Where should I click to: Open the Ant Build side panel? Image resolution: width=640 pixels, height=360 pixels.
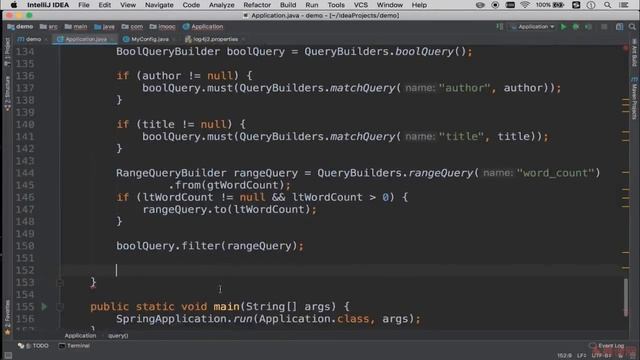634,53
